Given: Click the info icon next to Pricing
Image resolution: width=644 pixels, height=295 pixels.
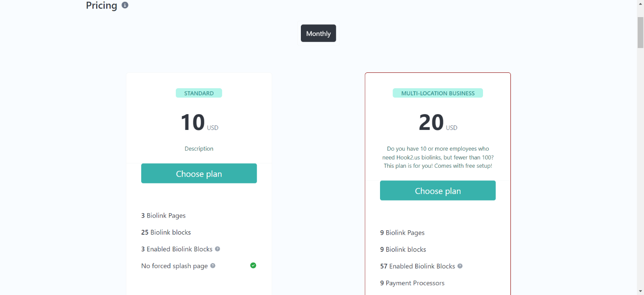Looking at the screenshot, I should click(125, 5).
